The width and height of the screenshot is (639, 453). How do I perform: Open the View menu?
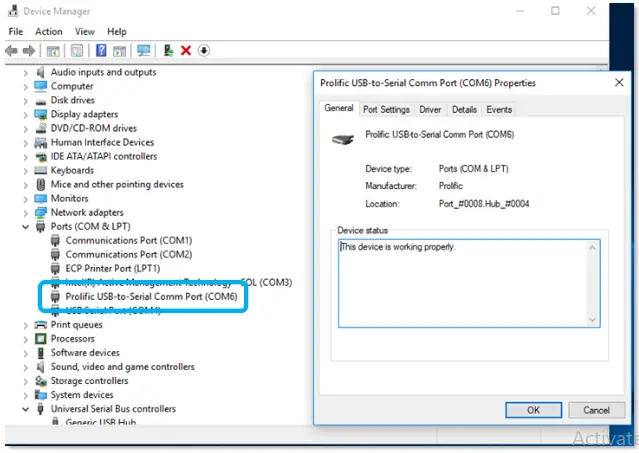pos(85,31)
